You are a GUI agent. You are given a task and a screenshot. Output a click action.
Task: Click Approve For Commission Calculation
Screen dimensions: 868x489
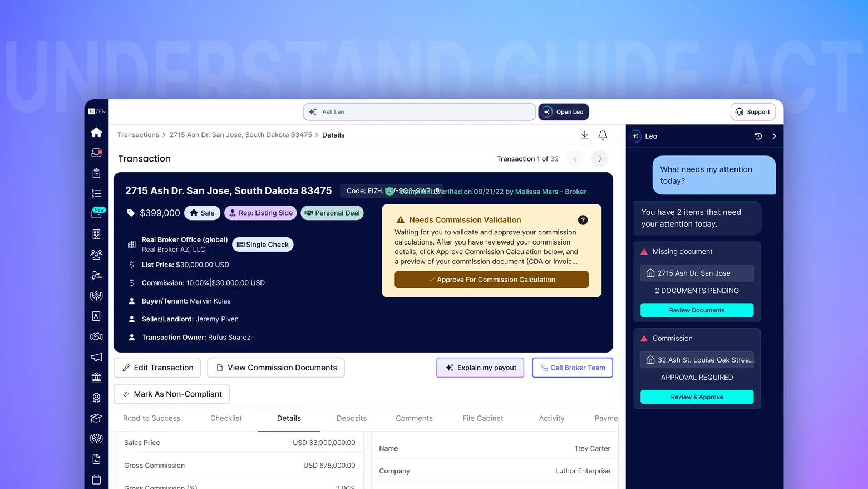tap(491, 280)
